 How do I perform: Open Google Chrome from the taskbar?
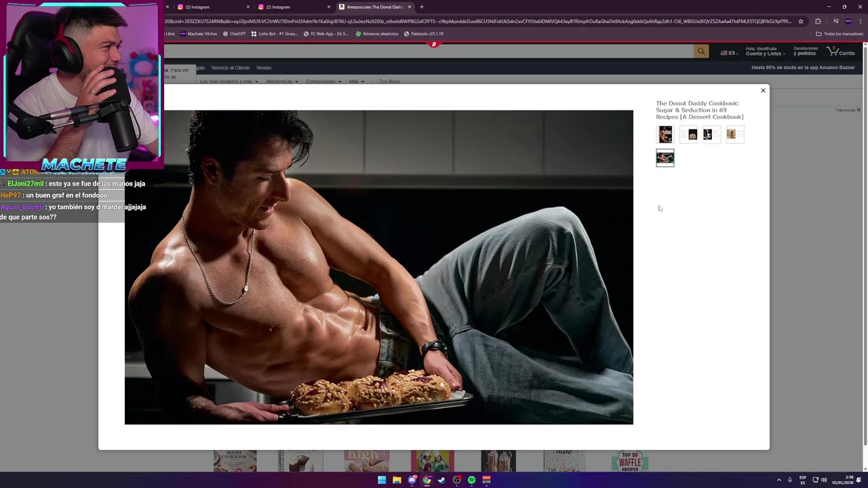427,480
